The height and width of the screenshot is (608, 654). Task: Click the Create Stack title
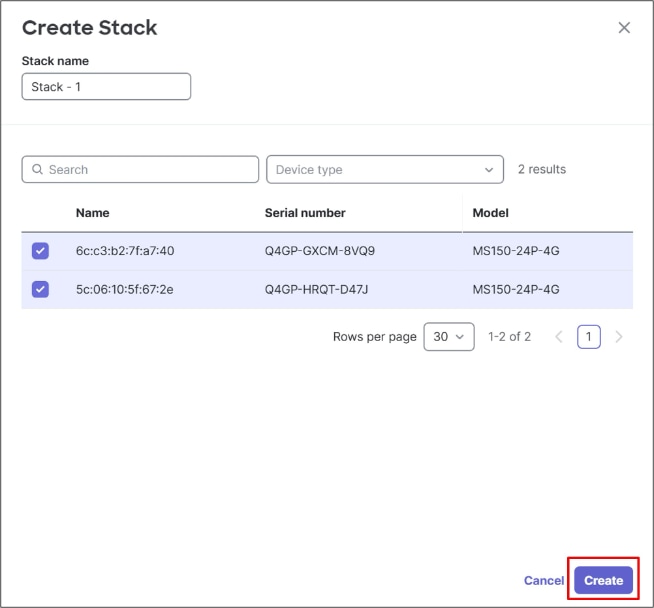(x=90, y=28)
